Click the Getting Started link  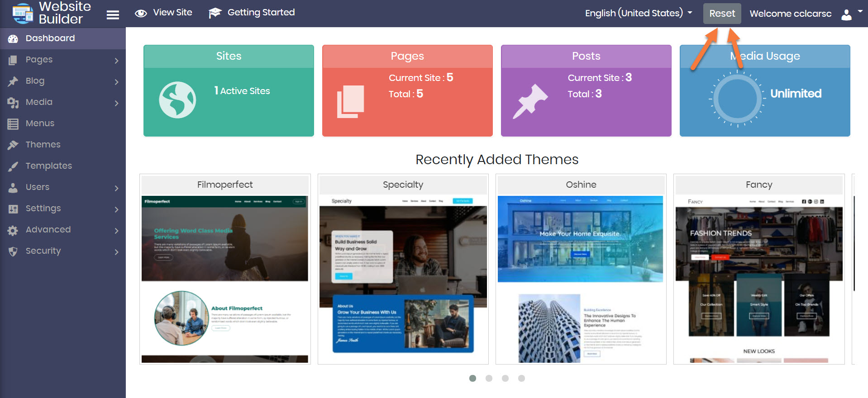[x=261, y=13]
